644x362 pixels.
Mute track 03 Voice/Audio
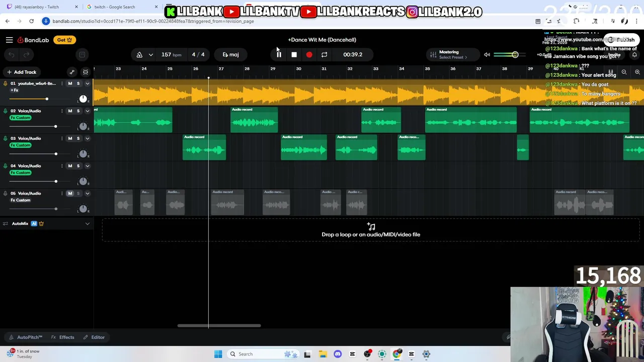coord(70,138)
